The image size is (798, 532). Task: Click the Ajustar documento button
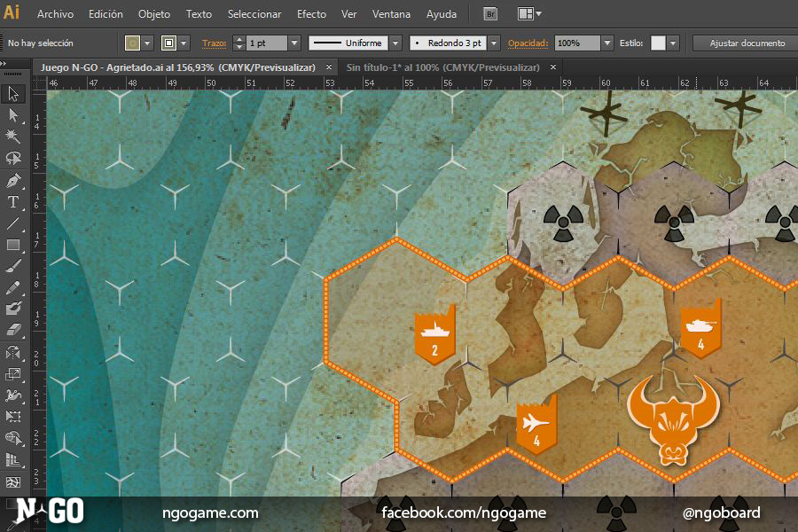[747, 43]
